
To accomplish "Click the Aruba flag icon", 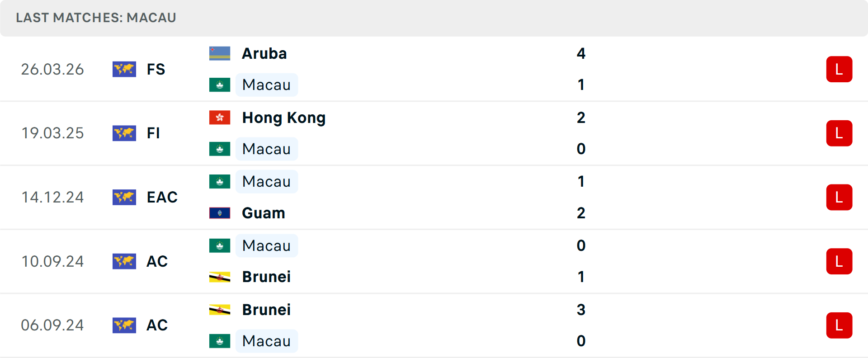I will point(220,53).
